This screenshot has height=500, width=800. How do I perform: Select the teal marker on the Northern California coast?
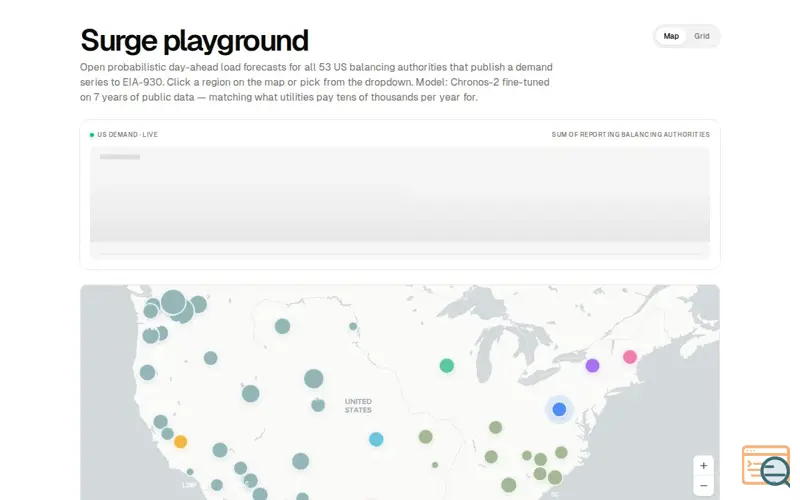[147, 372]
